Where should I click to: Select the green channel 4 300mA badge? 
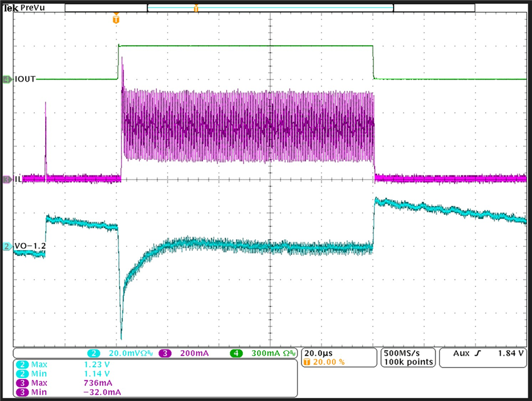(236, 353)
